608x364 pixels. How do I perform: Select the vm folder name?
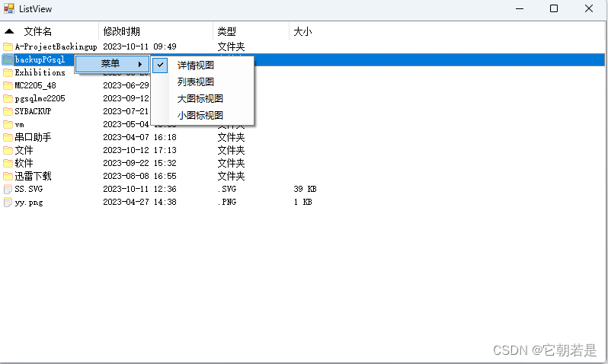(19, 124)
